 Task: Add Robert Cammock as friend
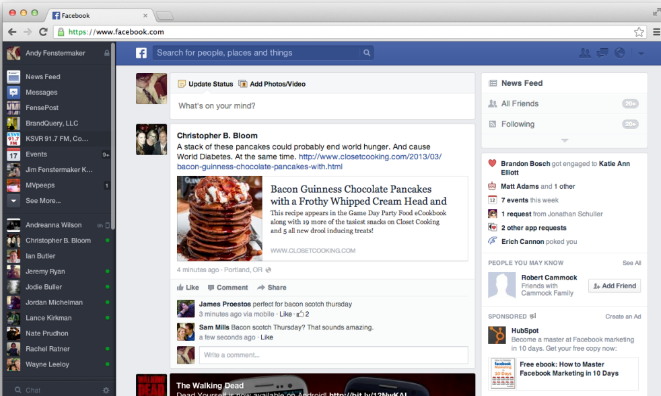[615, 286]
